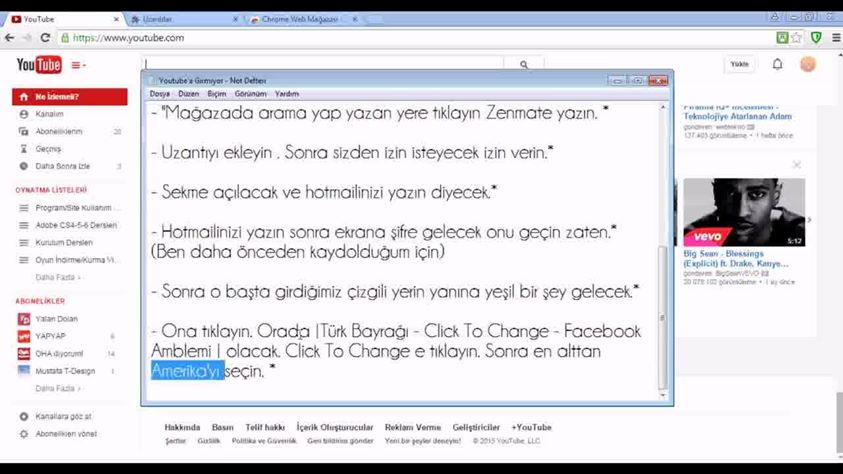Reload the page with the refresh icon

pyautogui.click(x=45, y=38)
